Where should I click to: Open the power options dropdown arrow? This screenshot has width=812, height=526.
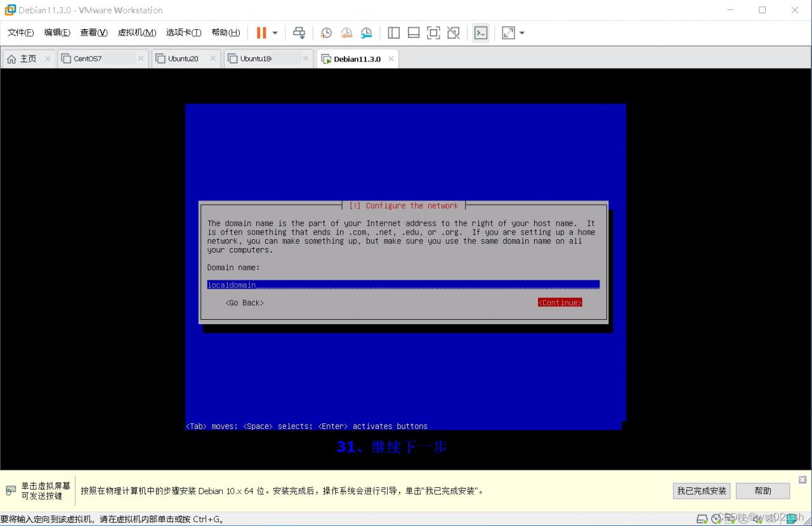(x=275, y=33)
